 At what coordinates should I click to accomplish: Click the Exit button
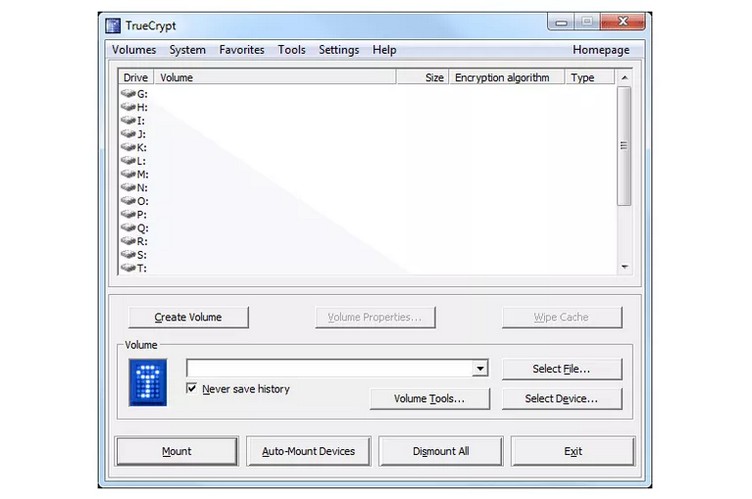573,451
